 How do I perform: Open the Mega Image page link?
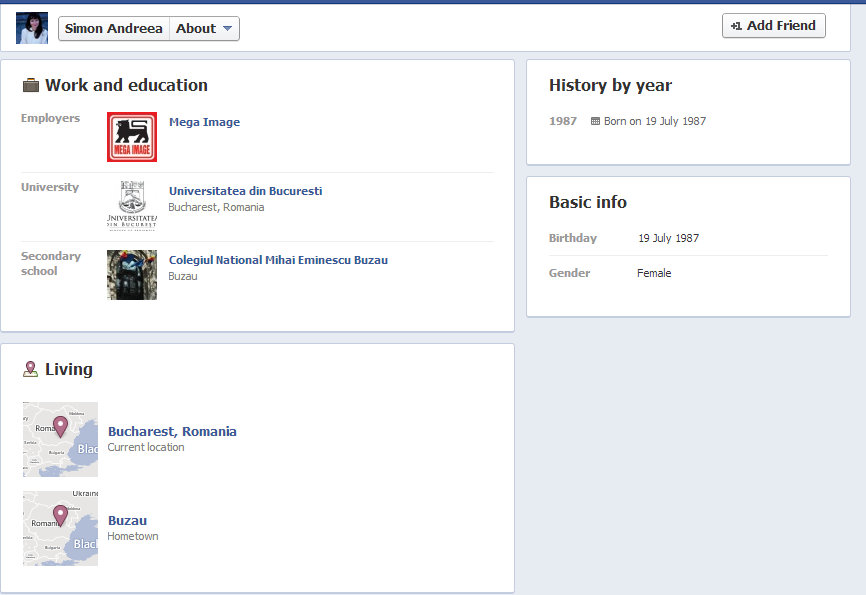click(204, 122)
